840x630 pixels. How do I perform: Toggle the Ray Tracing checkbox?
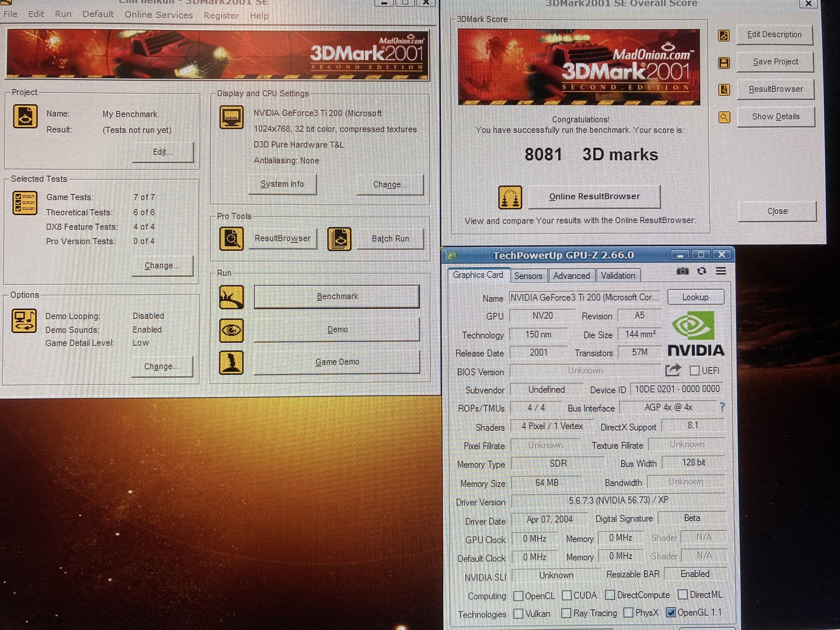click(566, 613)
